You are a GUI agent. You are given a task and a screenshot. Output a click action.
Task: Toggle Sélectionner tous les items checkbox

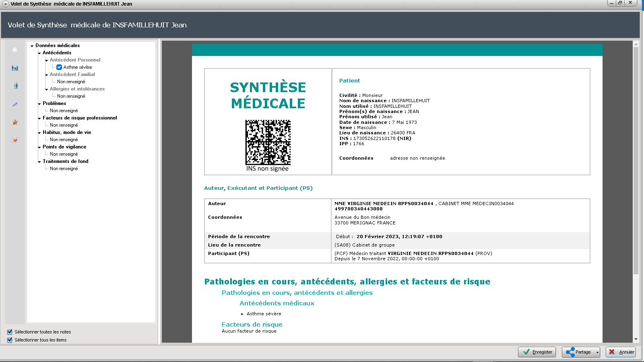click(10, 340)
